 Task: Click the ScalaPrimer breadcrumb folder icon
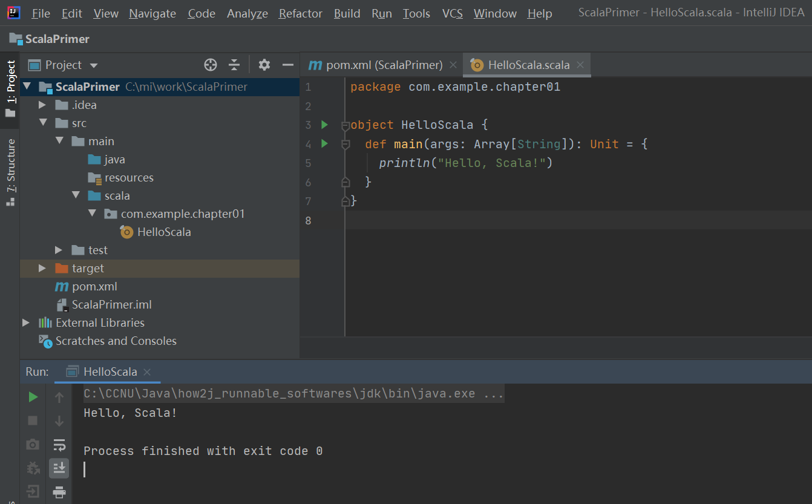tap(16, 39)
